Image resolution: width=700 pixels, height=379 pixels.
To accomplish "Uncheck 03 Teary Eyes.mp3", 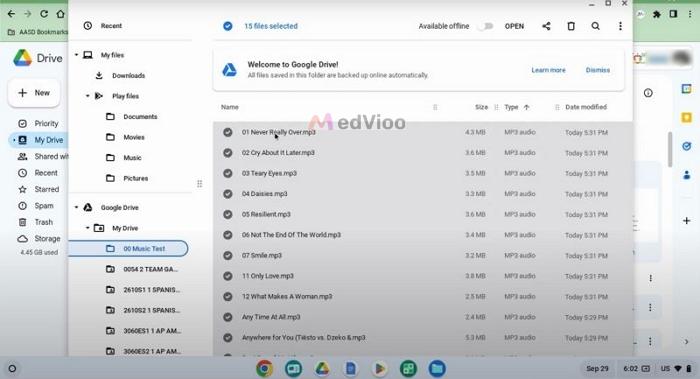I will coord(228,173).
